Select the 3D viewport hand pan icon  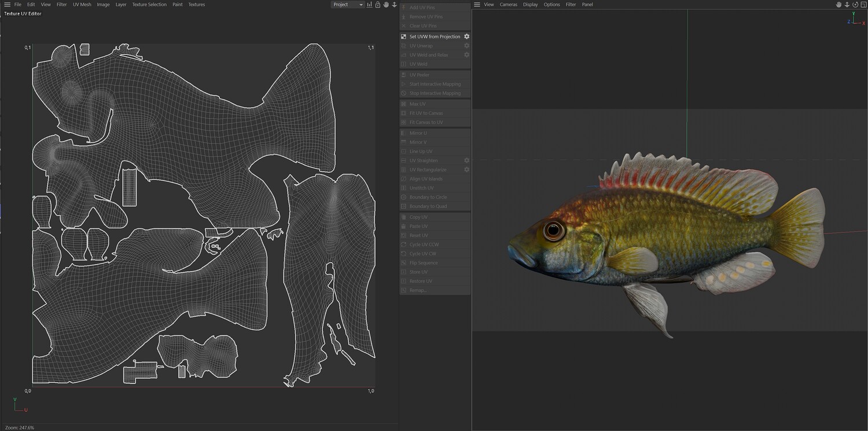[838, 5]
